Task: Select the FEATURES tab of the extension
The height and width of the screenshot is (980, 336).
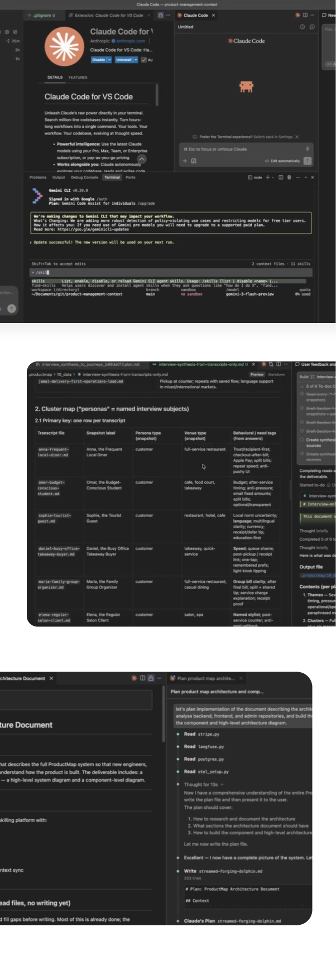Action: [78, 78]
